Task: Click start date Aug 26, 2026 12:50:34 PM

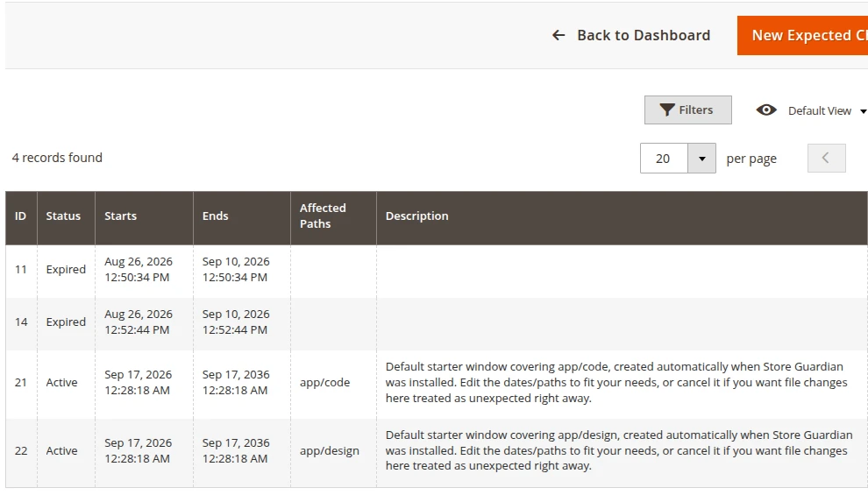Action: [139, 269]
